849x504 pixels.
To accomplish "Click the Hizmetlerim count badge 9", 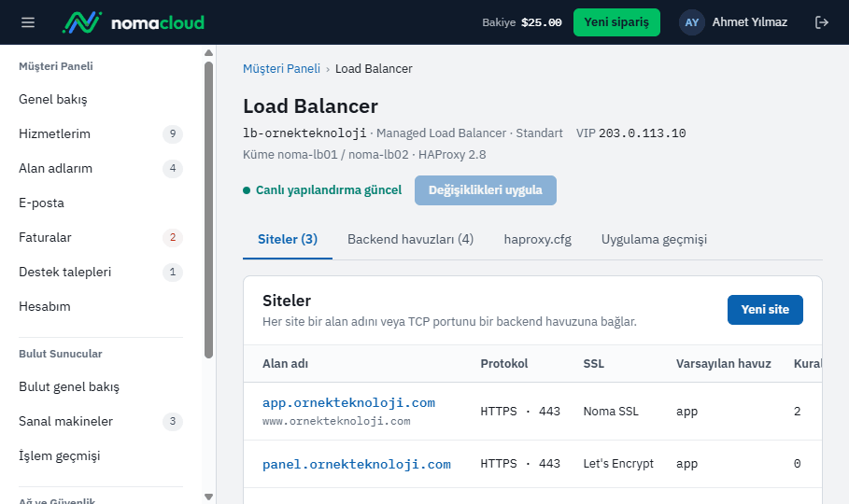I will [x=173, y=133].
